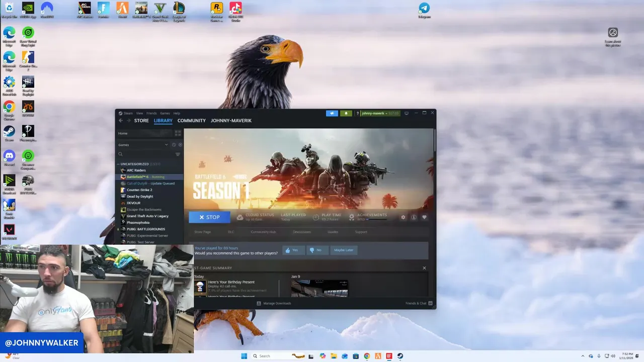Select Dead by Daylight in the library
The width and height of the screenshot is (644, 362).
[x=140, y=197]
